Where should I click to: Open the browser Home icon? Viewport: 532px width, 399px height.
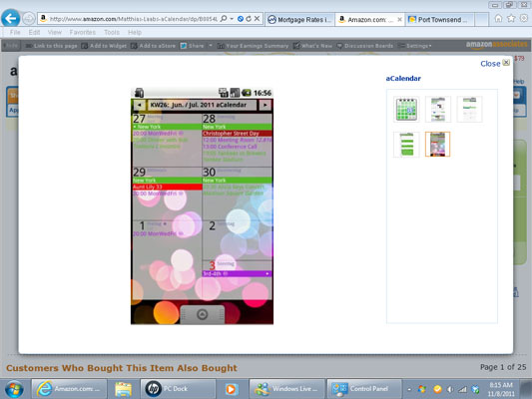(x=498, y=18)
